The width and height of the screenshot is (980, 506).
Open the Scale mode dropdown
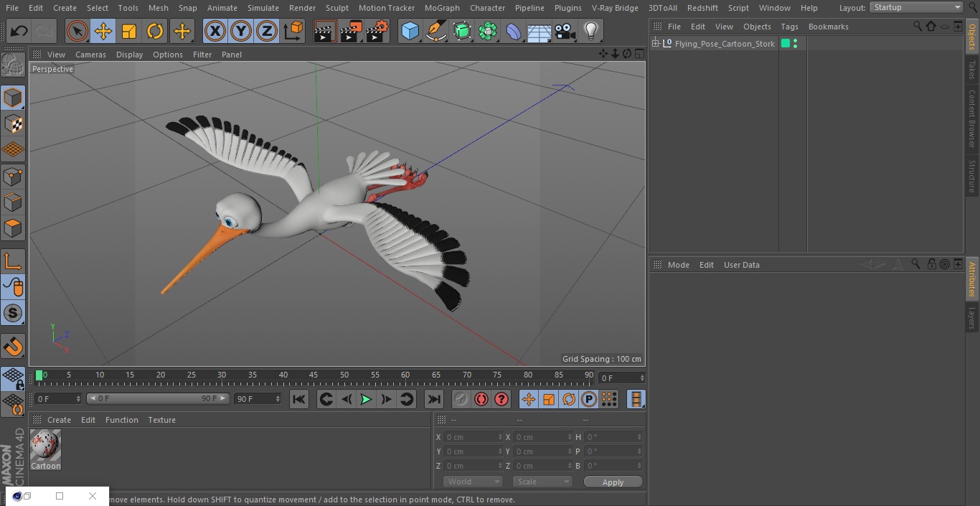pos(542,482)
